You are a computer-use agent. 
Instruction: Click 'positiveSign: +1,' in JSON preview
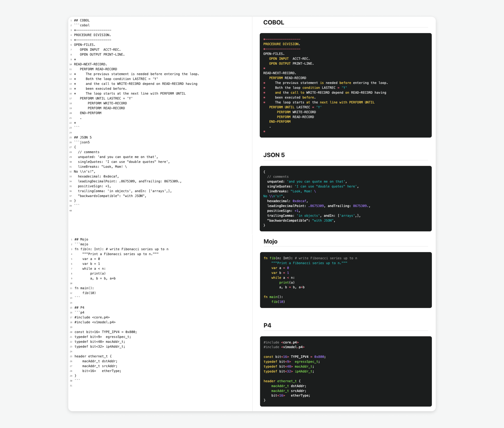click(x=283, y=211)
